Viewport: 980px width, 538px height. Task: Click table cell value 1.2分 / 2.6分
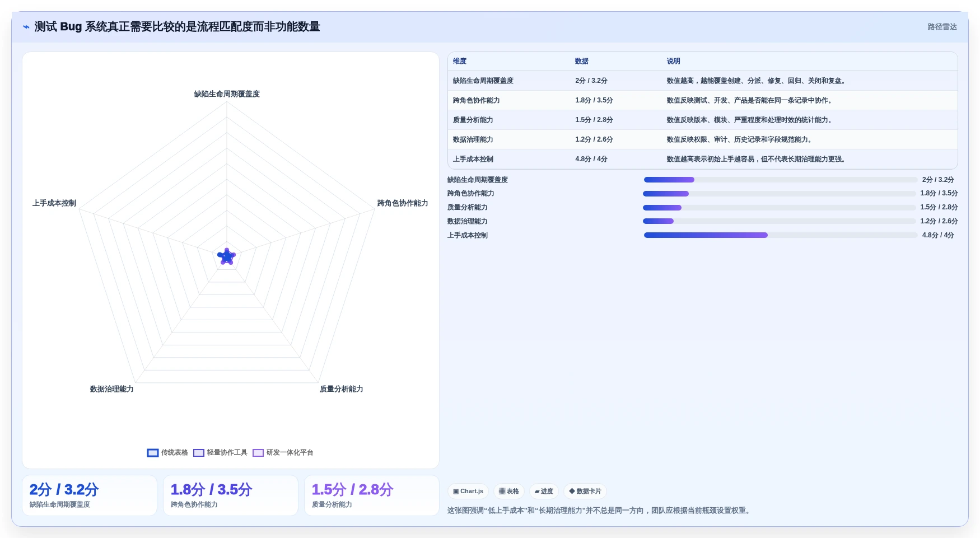(594, 139)
